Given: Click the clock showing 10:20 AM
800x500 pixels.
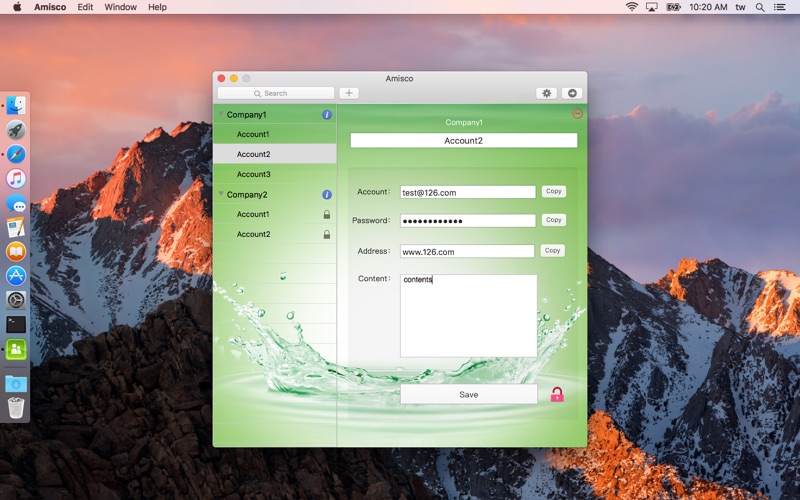Looking at the screenshot, I should coord(708,7).
